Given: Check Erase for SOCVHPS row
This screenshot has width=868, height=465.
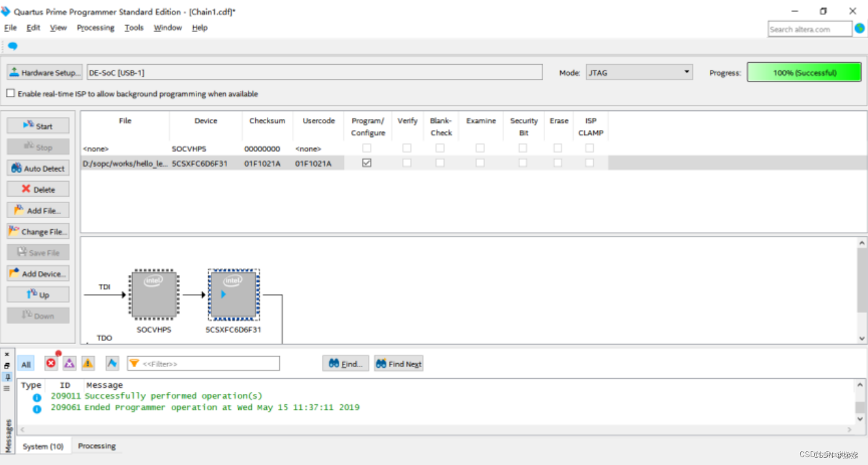Looking at the screenshot, I should pyautogui.click(x=558, y=148).
